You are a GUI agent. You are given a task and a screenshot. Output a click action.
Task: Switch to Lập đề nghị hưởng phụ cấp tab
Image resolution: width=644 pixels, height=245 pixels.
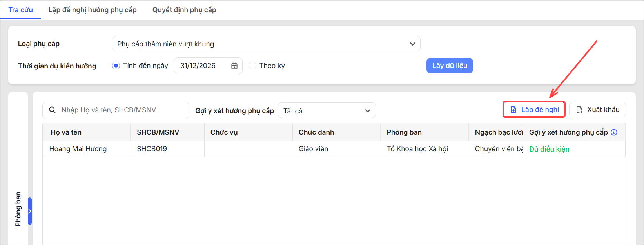(x=93, y=10)
